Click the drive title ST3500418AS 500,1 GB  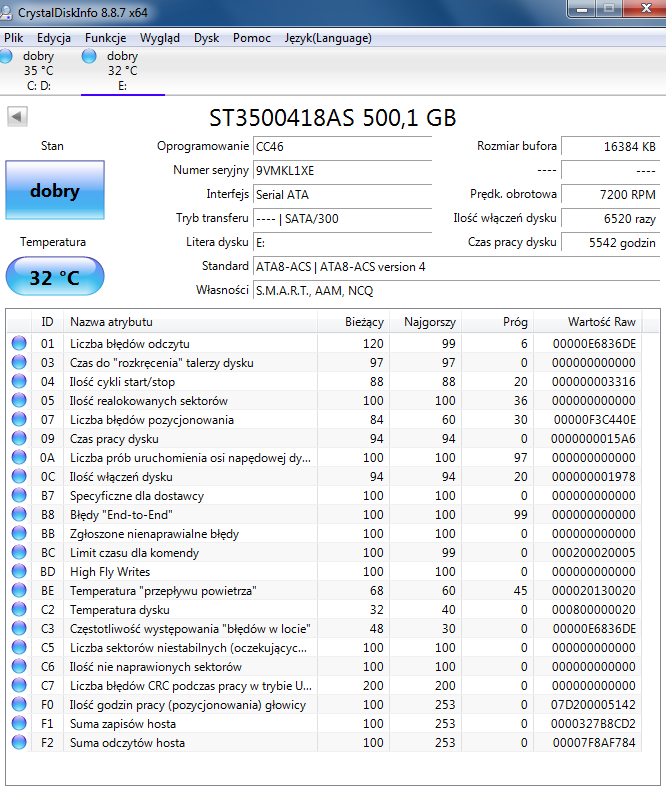pos(333,118)
